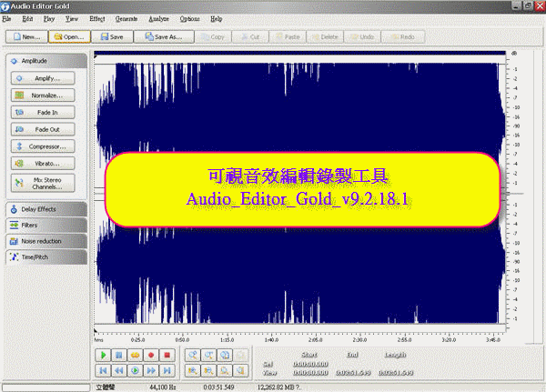Click the first zoom magnifier icon
Image resolution: width=546 pixels, height=392 pixels.
pyautogui.click(x=192, y=355)
